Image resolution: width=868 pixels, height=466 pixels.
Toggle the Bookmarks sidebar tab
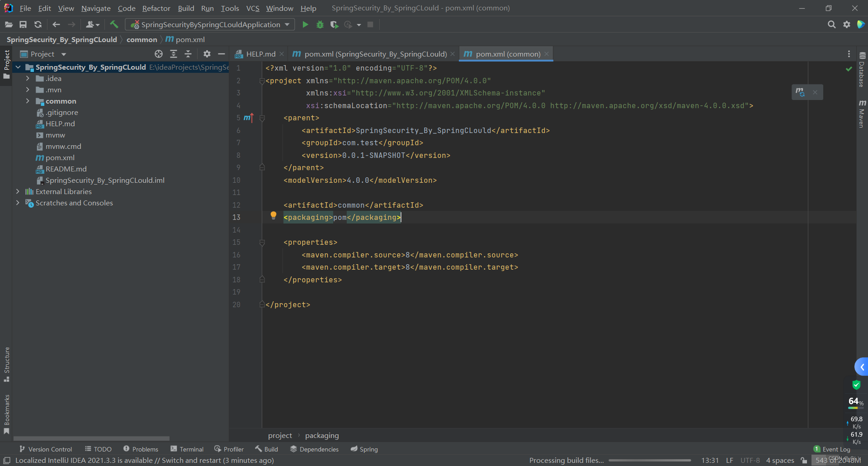pyautogui.click(x=6, y=414)
